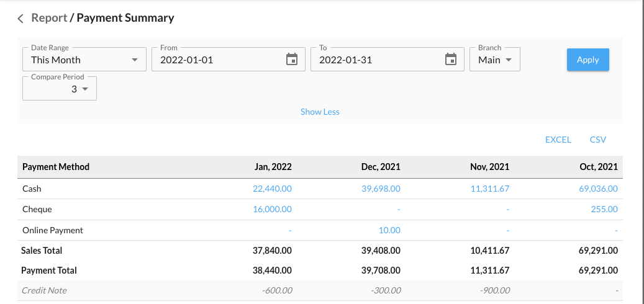The height and width of the screenshot is (304, 644).
Task: Click the back arrow beside Report
Action: 20,19
